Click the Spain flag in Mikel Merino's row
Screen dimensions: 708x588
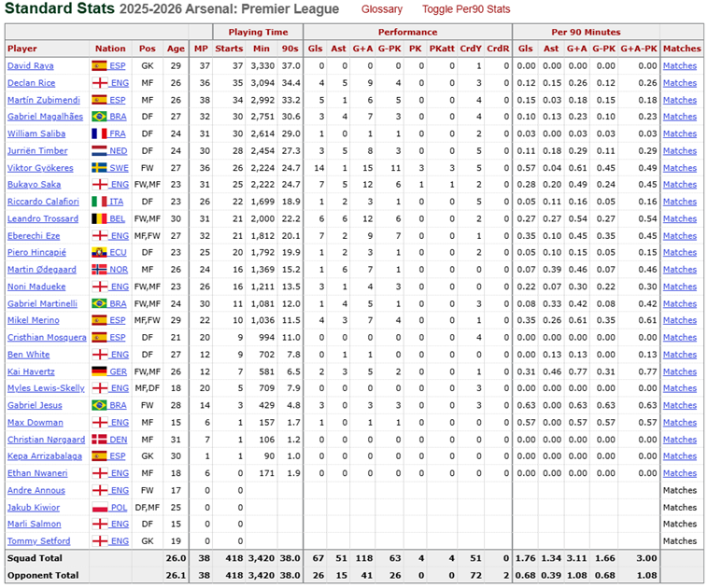[99, 320]
